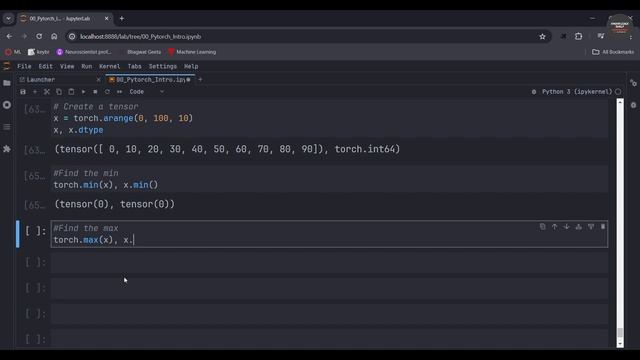Cut the selected cell with scissors icon

point(47,92)
